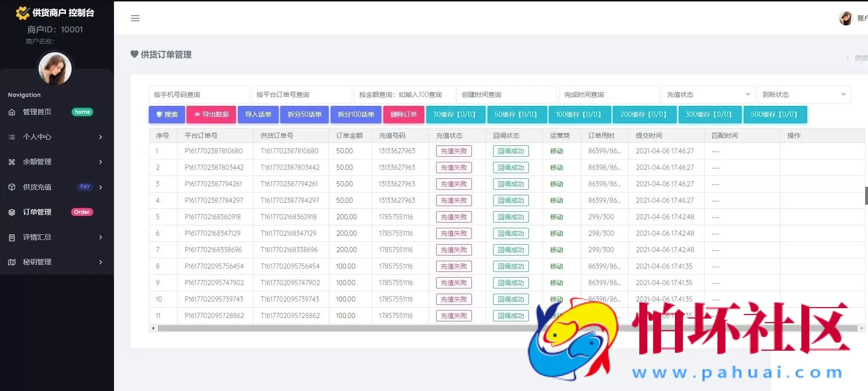Click phone number 17857551116 in row 7
The image size is (868, 391).
click(x=396, y=250)
